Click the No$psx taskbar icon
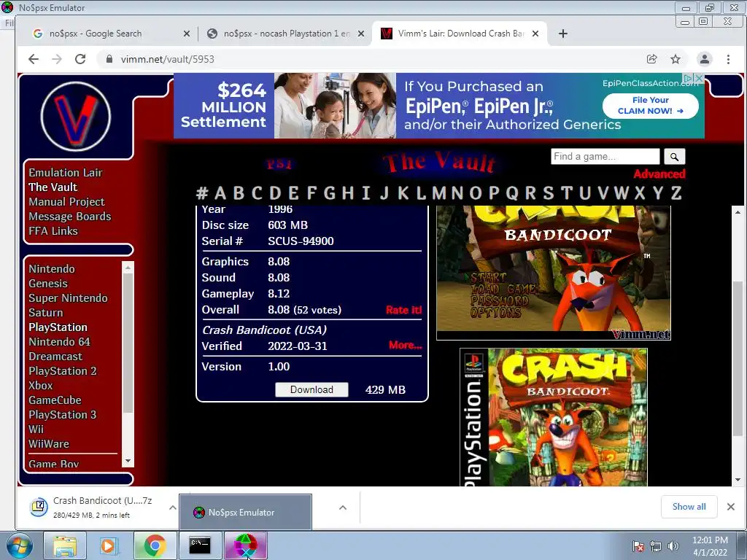This screenshot has width=747, height=560. pyautogui.click(x=245, y=545)
